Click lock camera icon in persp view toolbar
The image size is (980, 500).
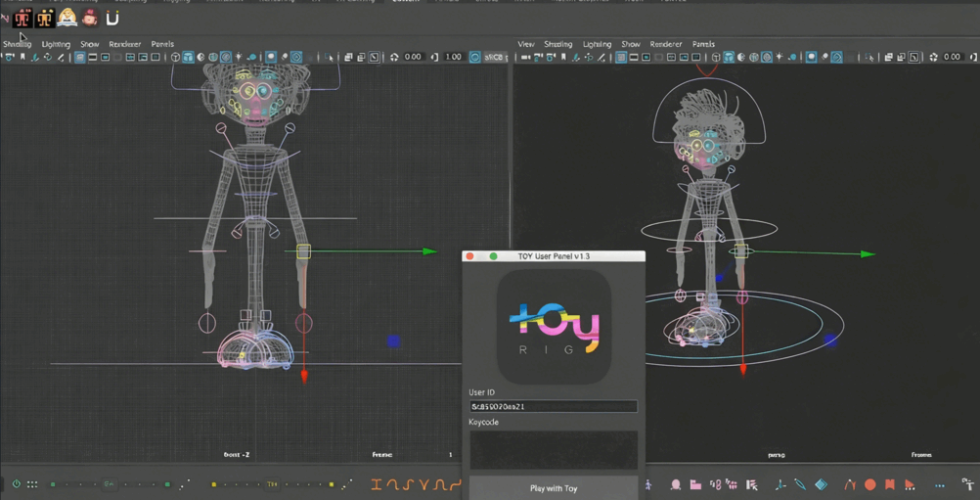coord(539,57)
